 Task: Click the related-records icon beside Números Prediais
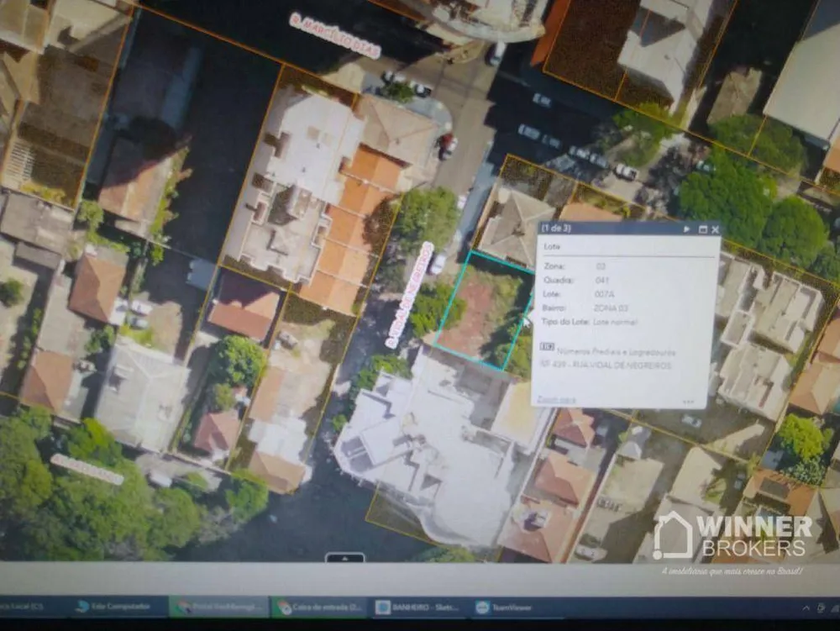pyautogui.click(x=547, y=347)
